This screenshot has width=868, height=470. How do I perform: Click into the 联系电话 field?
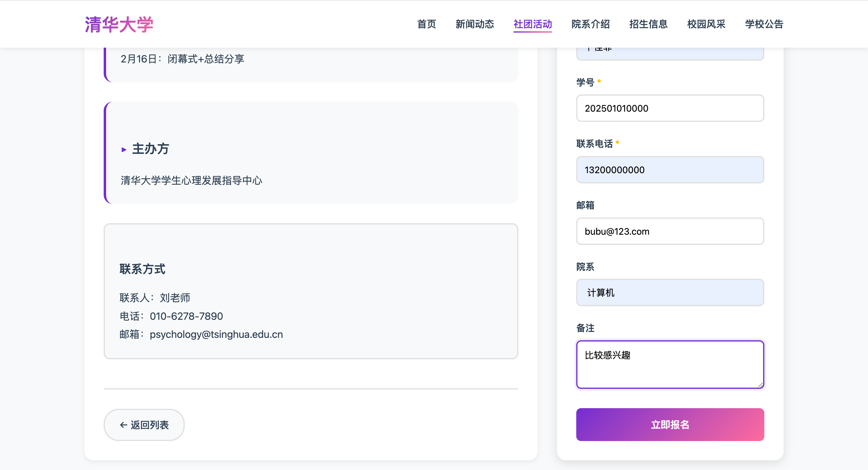[669, 170]
